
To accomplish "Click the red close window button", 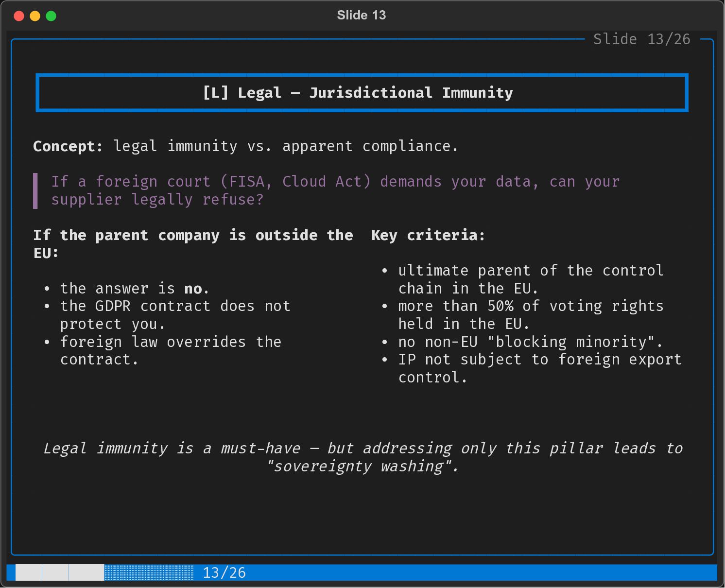I will (x=19, y=16).
